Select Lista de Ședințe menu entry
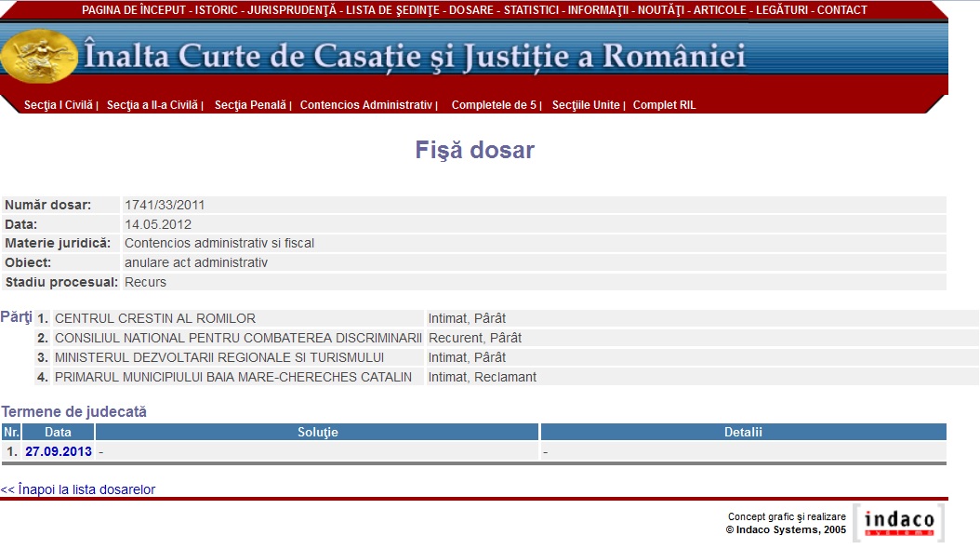 [x=391, y=10]
